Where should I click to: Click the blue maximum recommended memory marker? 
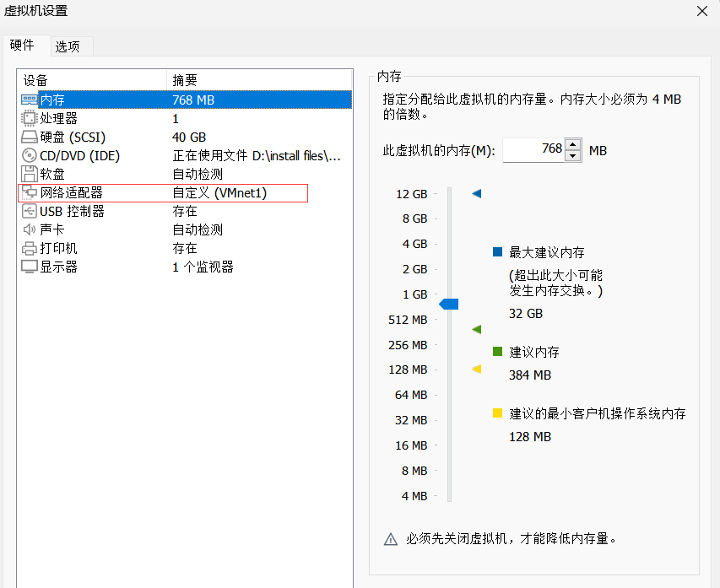point(477,194)
